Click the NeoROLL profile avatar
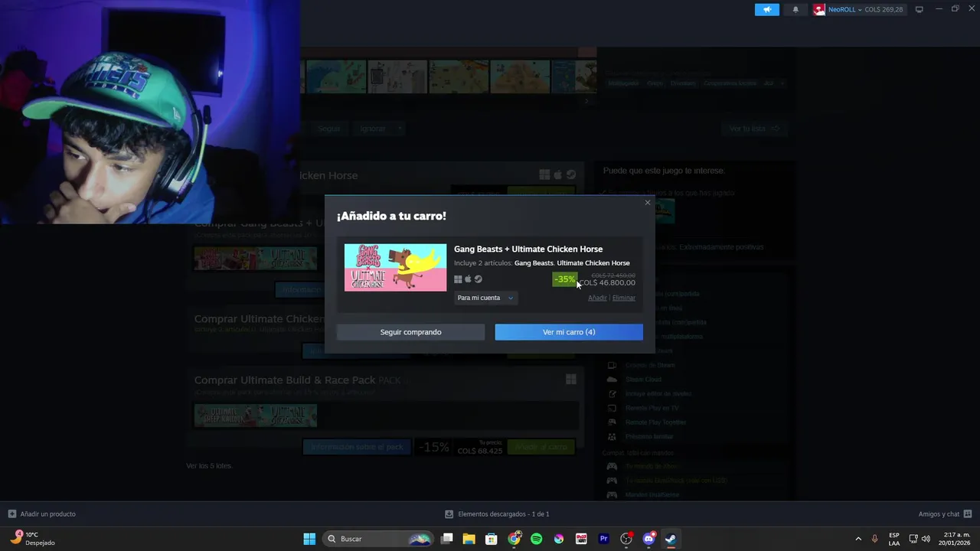980x551 pixels. [x=819, y=9]
